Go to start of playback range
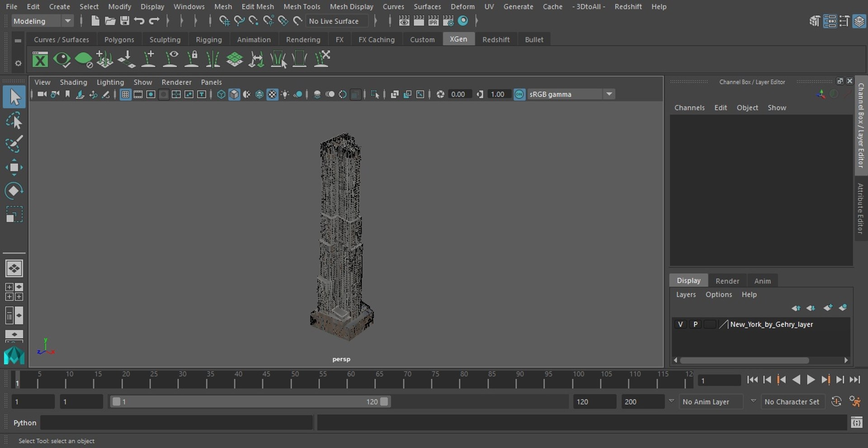 [752, 380]
